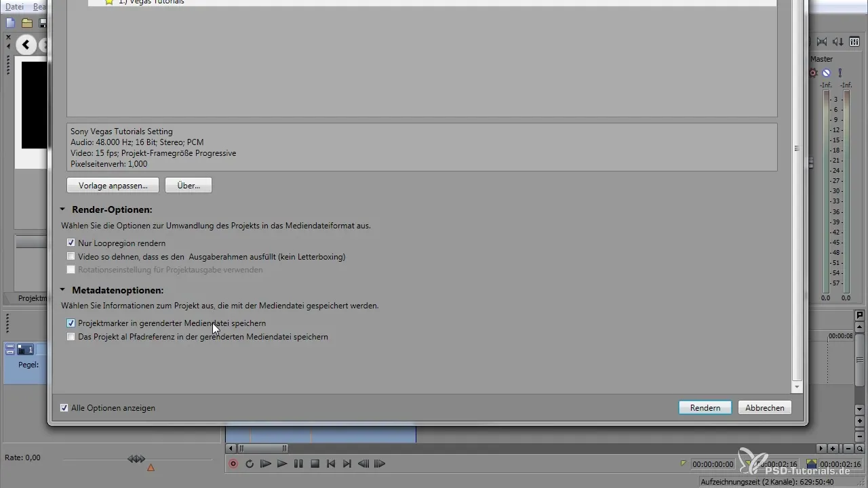Click the Master meter left channel bar
The width and height of the screenshot is (868, 488).
[x=826, y=191]
